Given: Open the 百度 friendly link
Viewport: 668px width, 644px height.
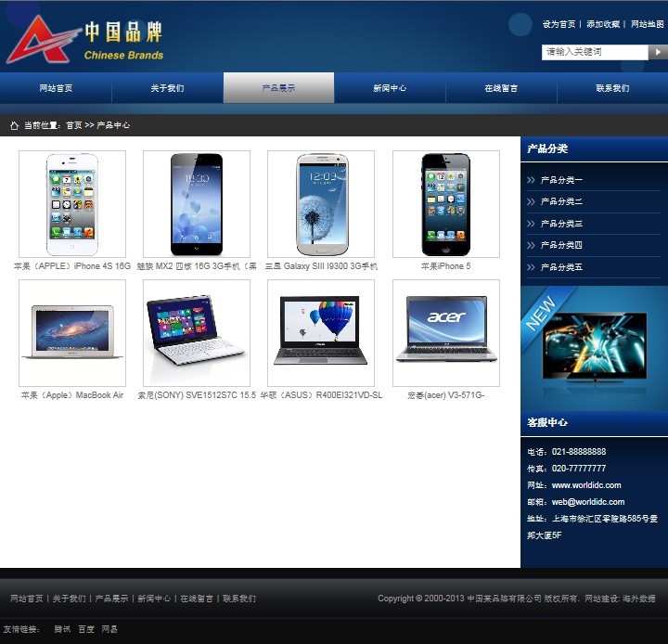Looking at the screenshot, I should point(86,629).
